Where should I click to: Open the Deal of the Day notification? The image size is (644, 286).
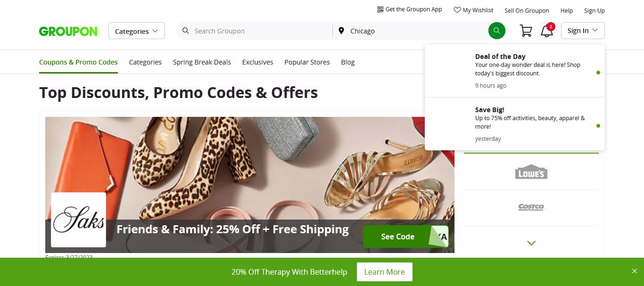(x=515, y=71)
